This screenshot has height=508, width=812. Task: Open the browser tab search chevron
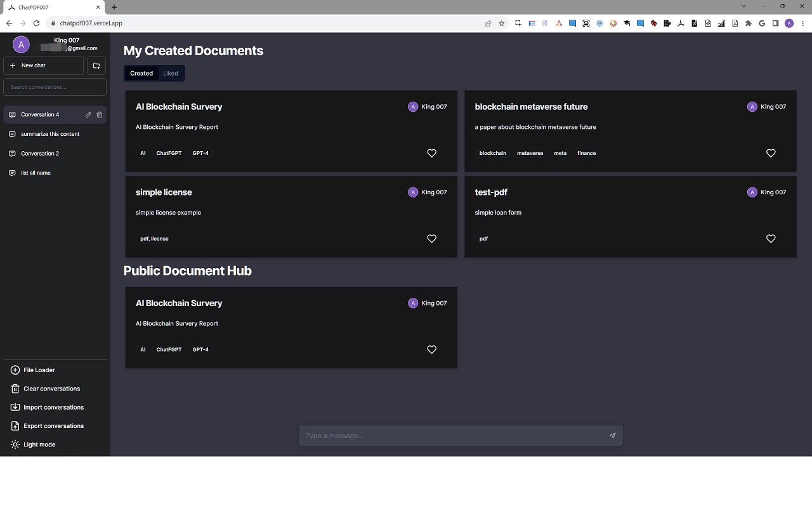[x=743, y=6]
